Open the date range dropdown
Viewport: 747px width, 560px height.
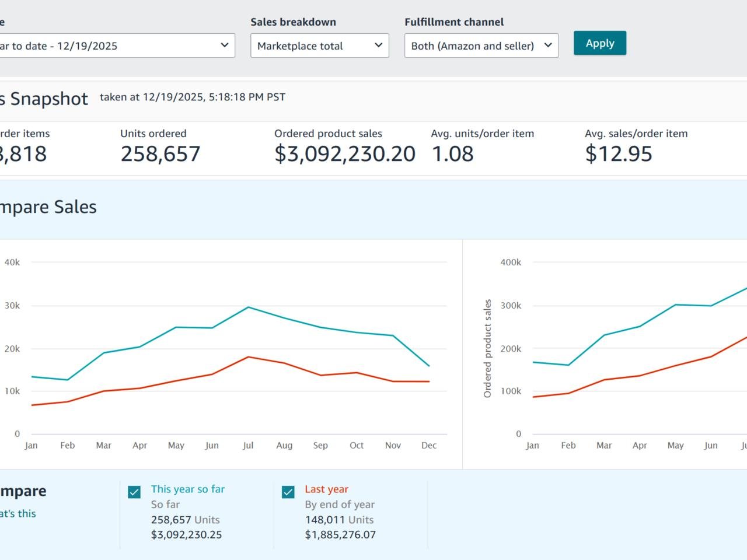[x=117, y=45]
